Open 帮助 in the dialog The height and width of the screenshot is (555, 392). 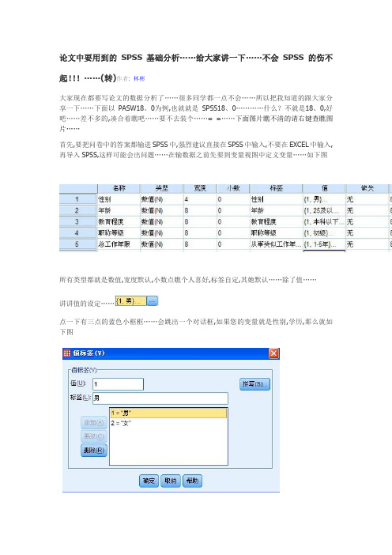point(192,481)
